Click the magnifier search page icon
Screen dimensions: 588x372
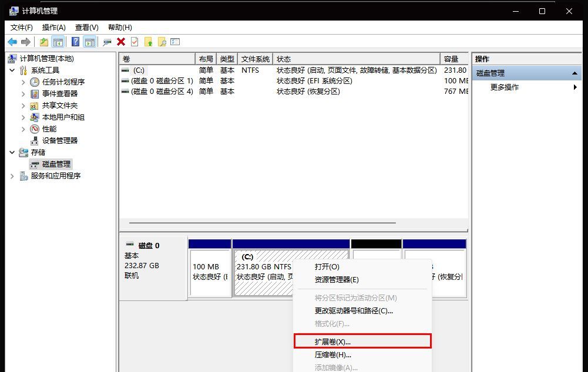coord(162,42)
